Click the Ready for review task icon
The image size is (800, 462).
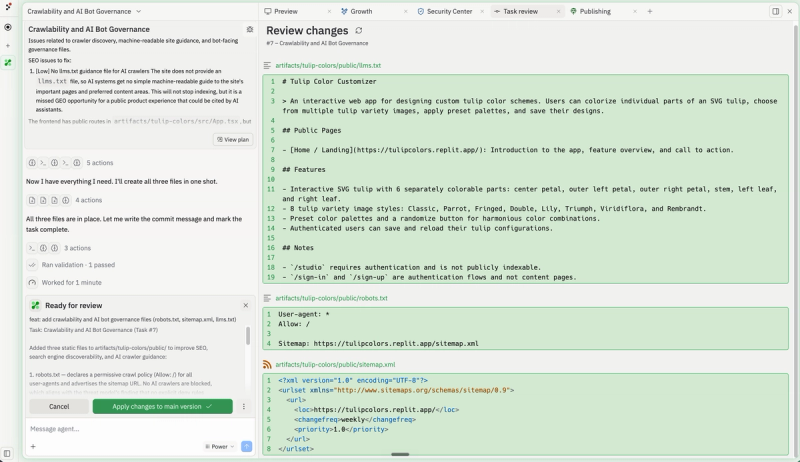coord(35,305)
